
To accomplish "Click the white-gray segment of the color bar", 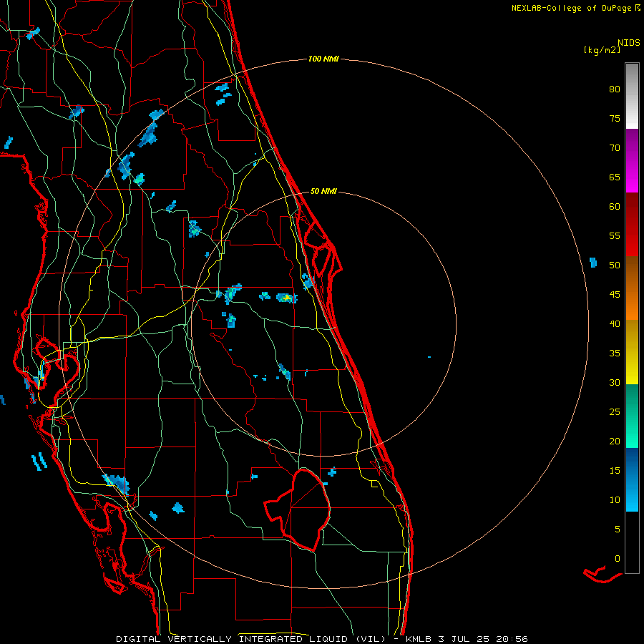I will click(632, 96).
